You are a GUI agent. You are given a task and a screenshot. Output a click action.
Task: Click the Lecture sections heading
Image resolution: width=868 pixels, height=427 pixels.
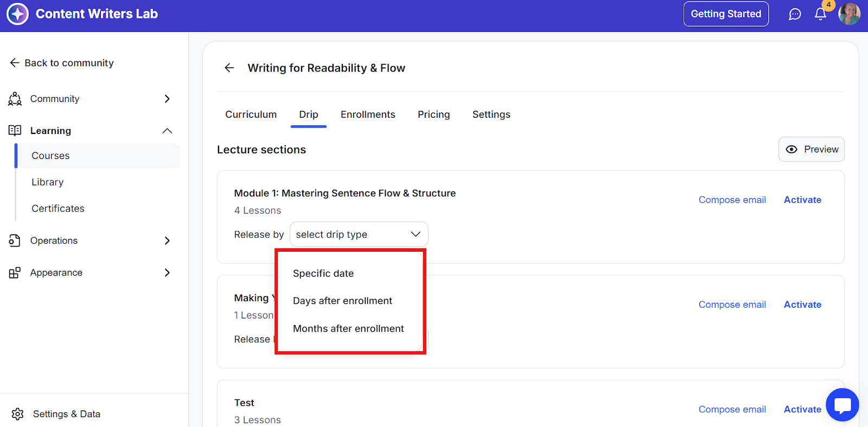(261, 150)
